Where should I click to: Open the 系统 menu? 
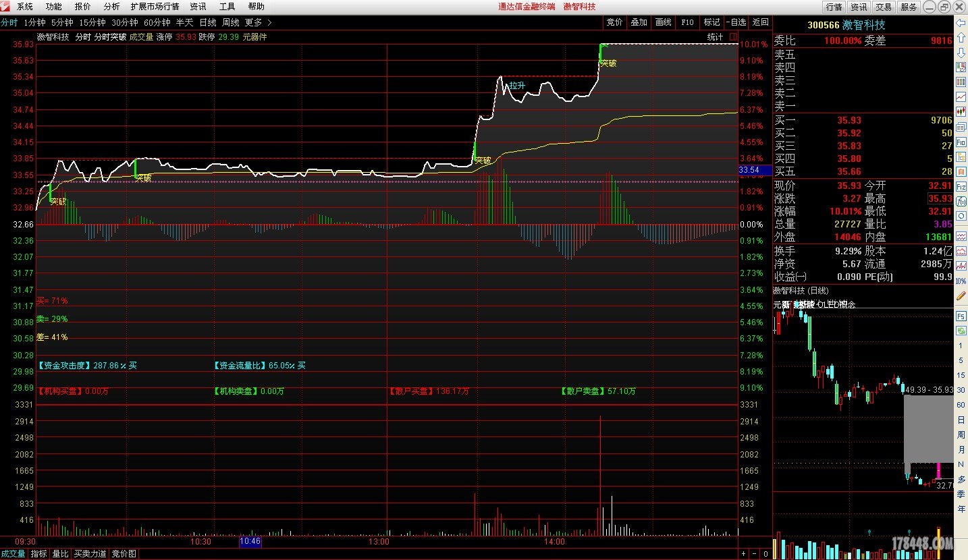24,6
